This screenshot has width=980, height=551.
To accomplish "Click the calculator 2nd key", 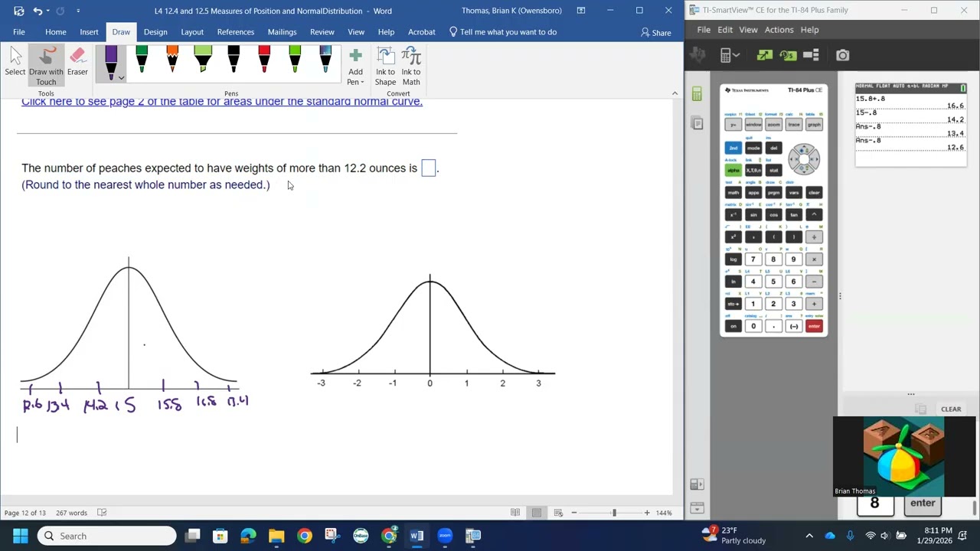I will point(733,148).
